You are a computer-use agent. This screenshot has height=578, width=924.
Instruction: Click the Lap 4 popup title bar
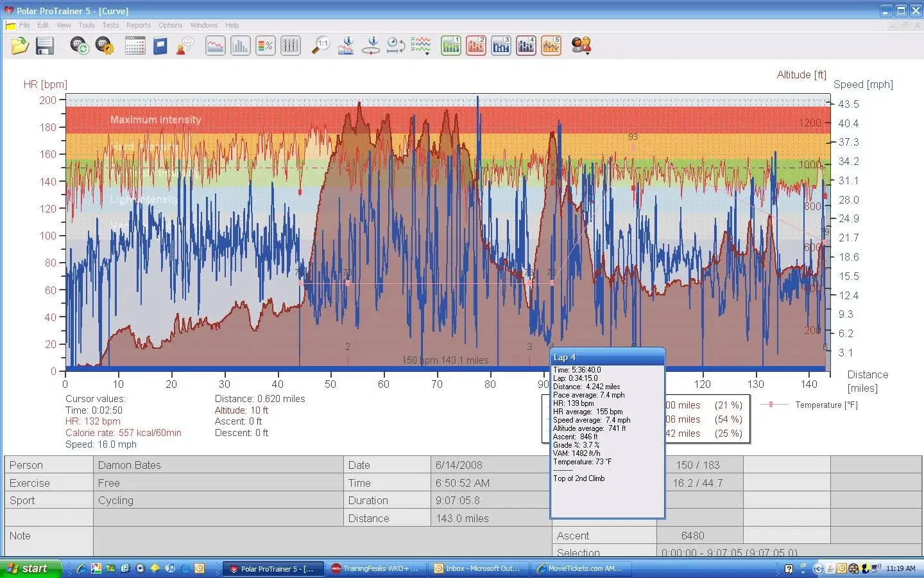coord(607,357)
